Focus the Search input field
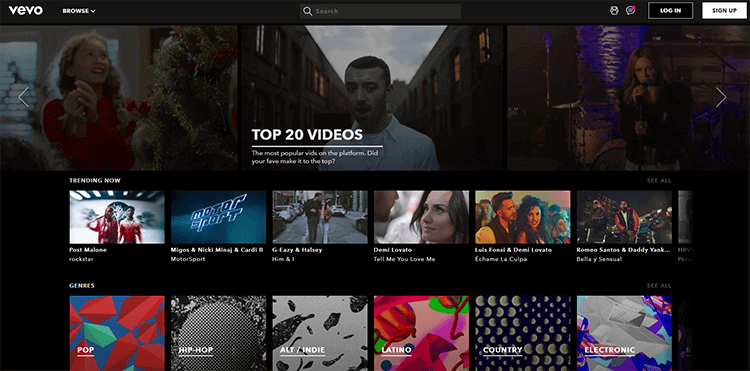Image resolution: width=750 pixels, height=371 pixels. pos(380,11)
